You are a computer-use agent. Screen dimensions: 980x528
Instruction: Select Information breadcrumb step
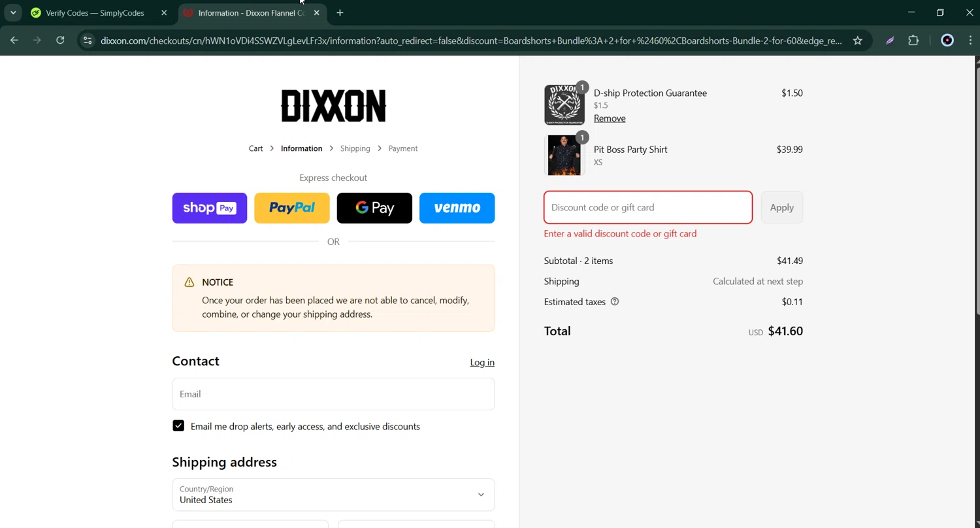click(301, 148)
